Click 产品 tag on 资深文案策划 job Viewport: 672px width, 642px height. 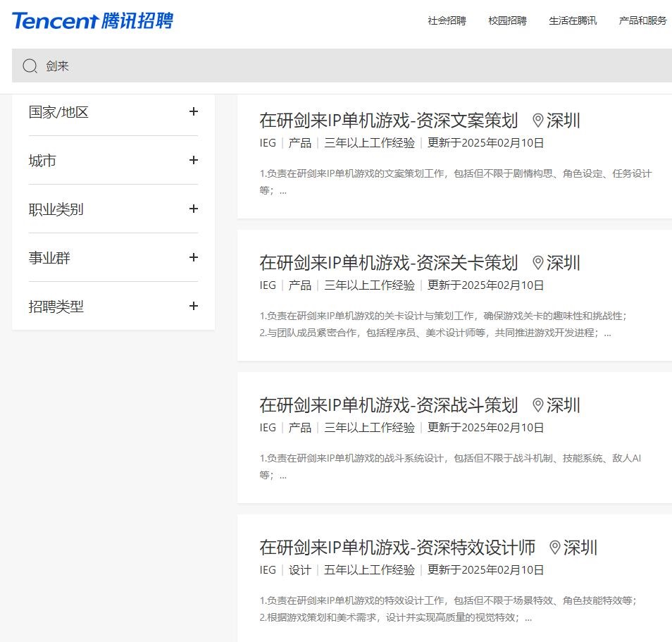pos(300,143)
